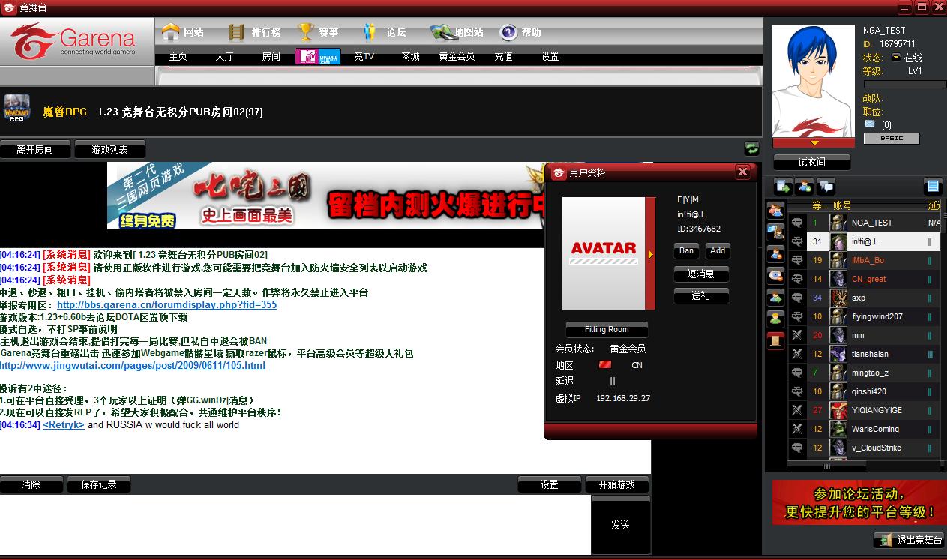Click the MTV Asia logo in nav bar
Screen dimensions: 947x560
tap(318, 56)
